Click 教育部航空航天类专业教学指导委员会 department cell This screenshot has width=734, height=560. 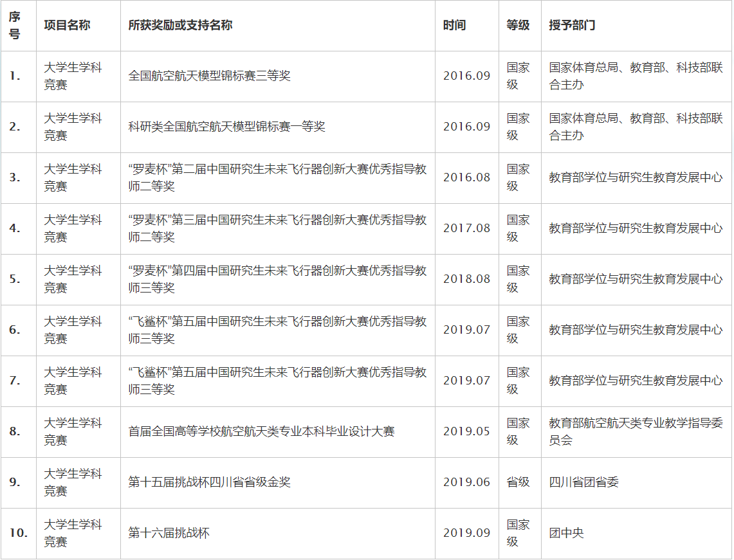(636, 432)
